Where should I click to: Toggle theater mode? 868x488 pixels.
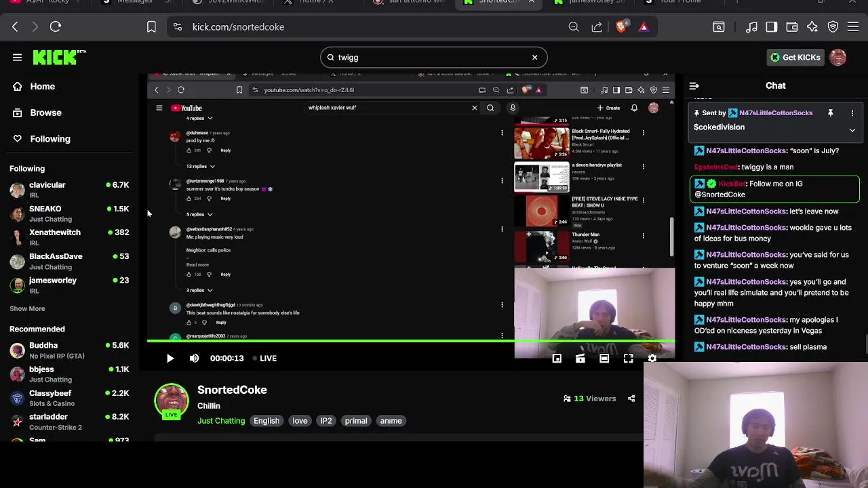(x=604, y=358)
